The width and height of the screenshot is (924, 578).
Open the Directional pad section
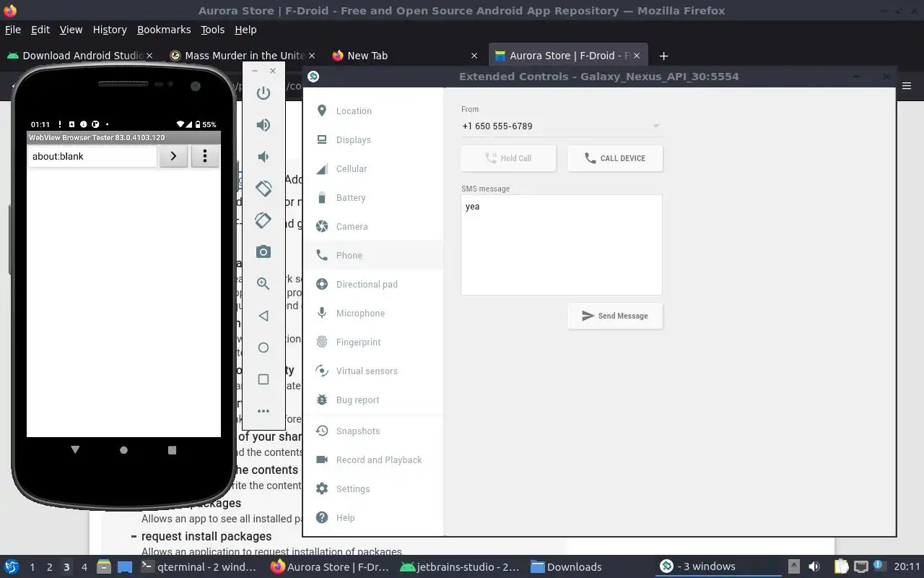pyautogui.click(x=372, y=284)
